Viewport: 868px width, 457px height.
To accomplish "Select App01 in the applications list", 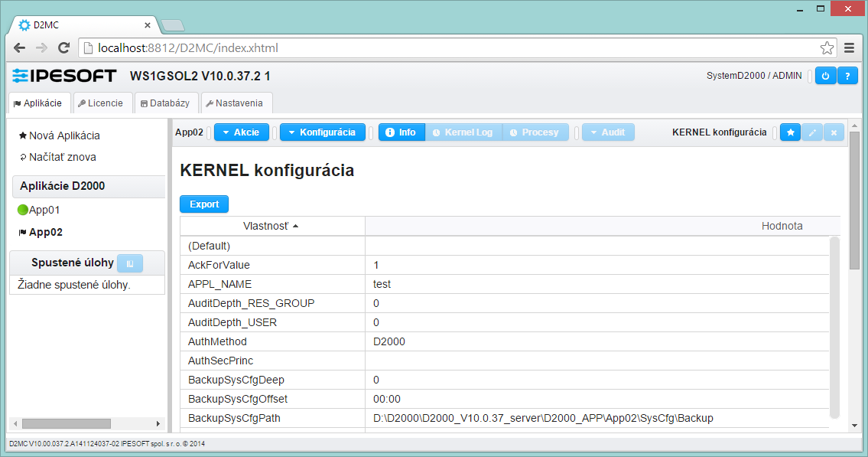I will [44, 210].
